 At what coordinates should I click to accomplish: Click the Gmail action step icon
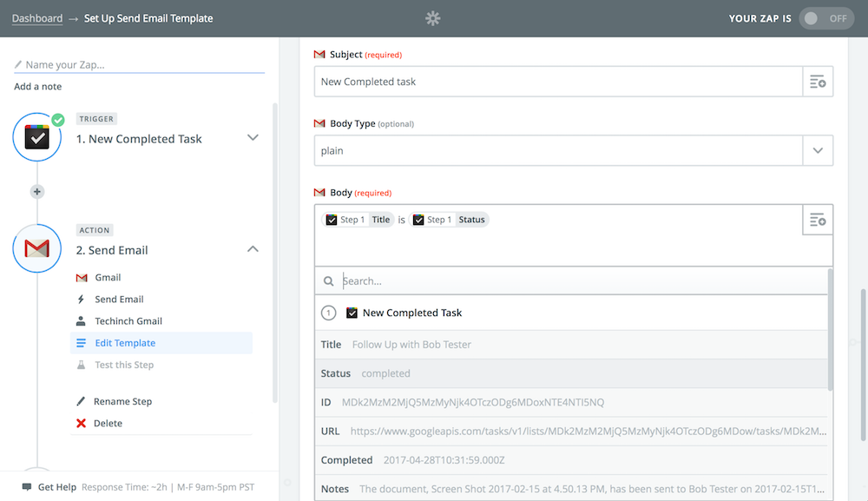point(37,248)
